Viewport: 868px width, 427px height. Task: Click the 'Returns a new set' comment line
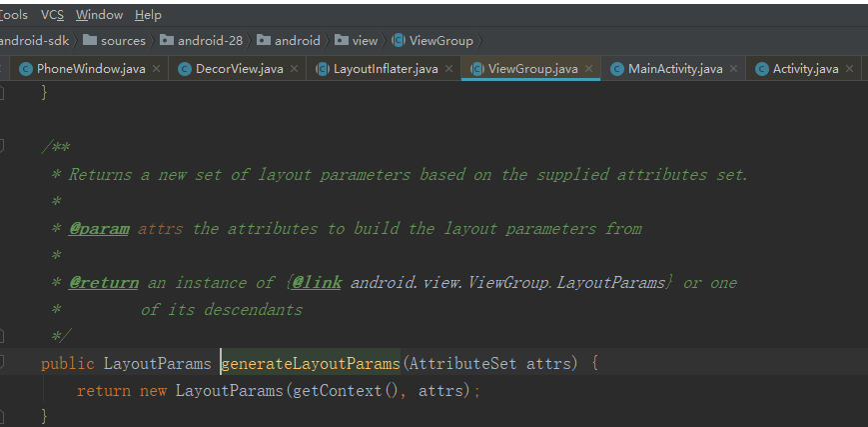[408, 175]
